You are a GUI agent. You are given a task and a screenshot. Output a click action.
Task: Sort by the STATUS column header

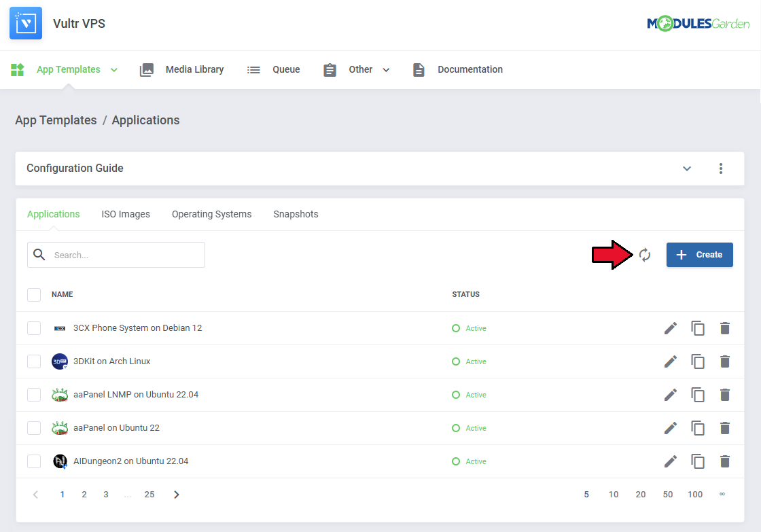point(466,295)
